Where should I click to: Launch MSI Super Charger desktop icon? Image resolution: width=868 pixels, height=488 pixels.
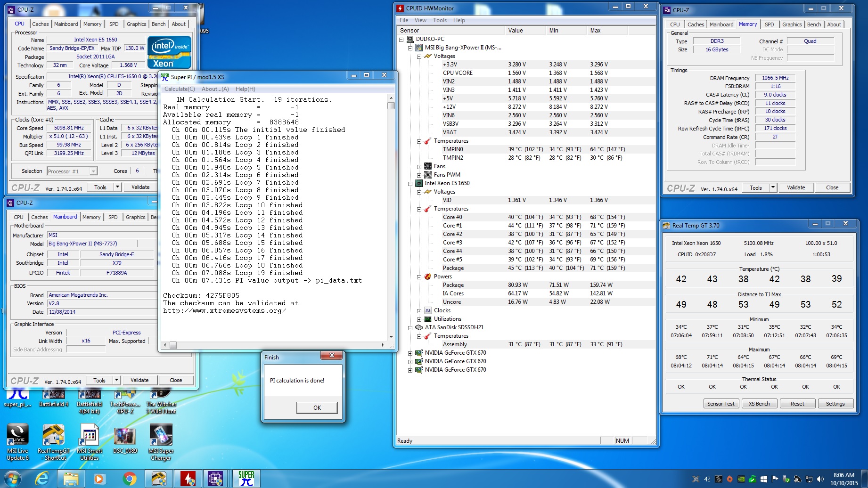coord(161,442)
